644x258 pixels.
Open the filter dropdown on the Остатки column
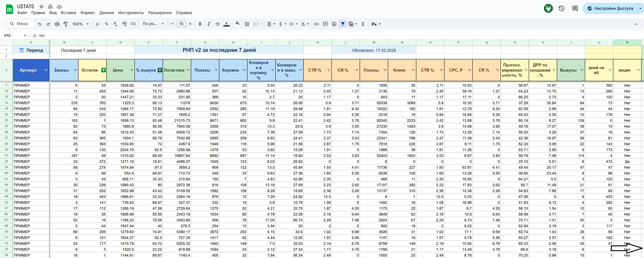(103, 70)
